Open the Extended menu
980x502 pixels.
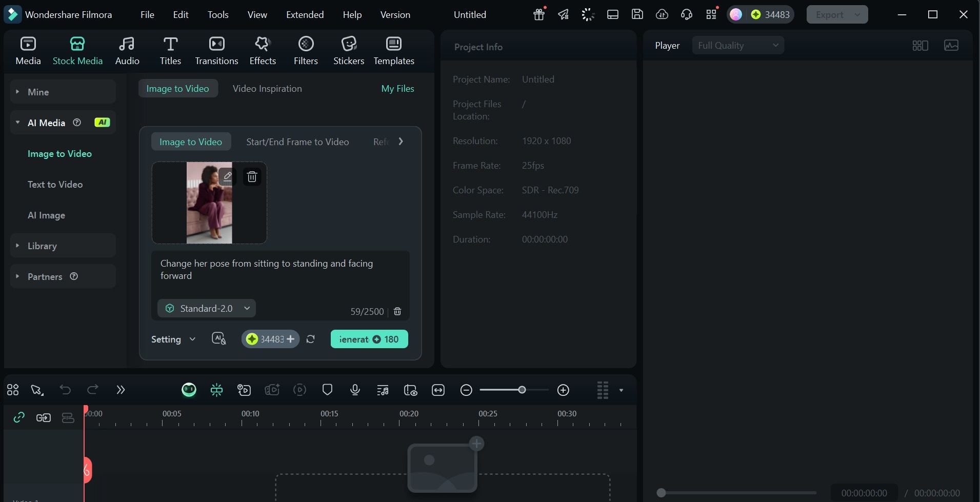(x=305, y=14)
